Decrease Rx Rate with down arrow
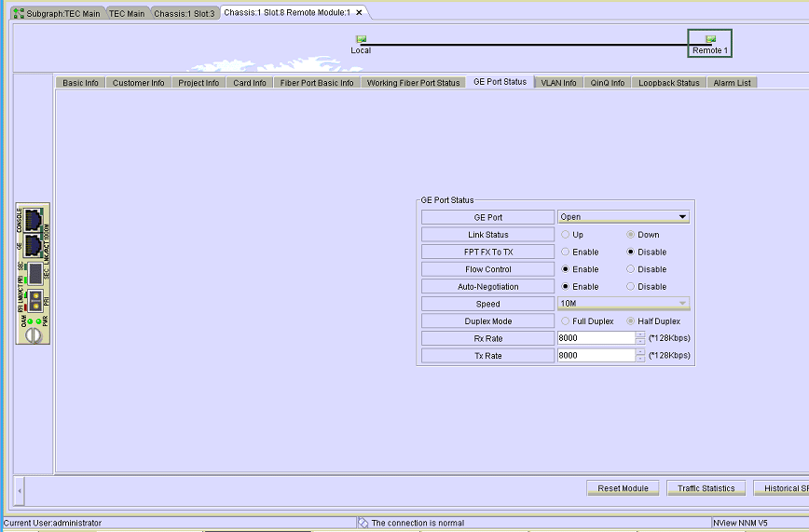The width and height of the screenshot is (809, 532). (640, 341)
